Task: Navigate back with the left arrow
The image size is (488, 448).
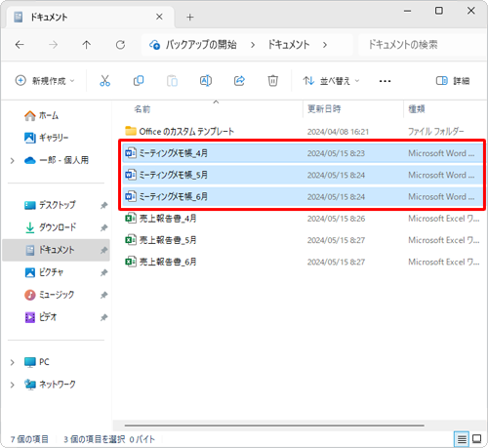Action: click(x=20, y=45)
